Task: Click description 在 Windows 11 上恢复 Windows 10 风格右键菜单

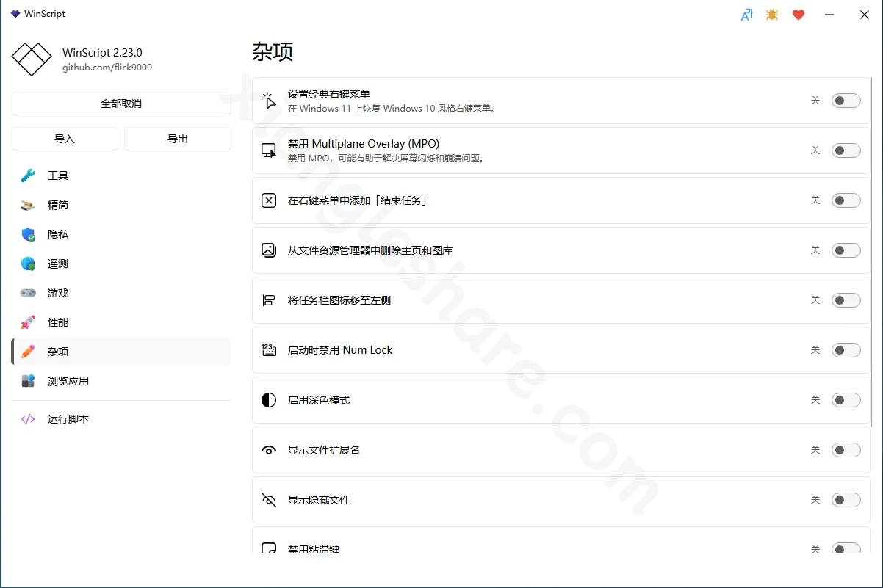Action: coord(392,109)
